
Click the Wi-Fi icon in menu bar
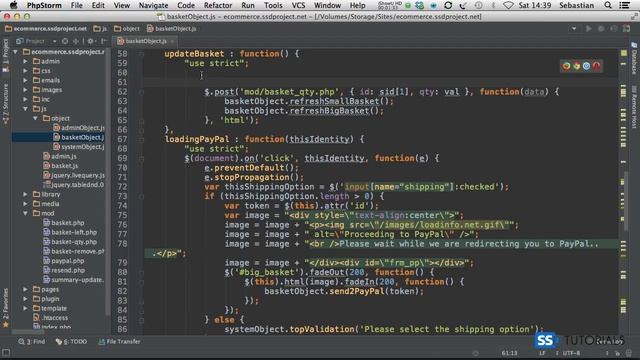point(508,5)
